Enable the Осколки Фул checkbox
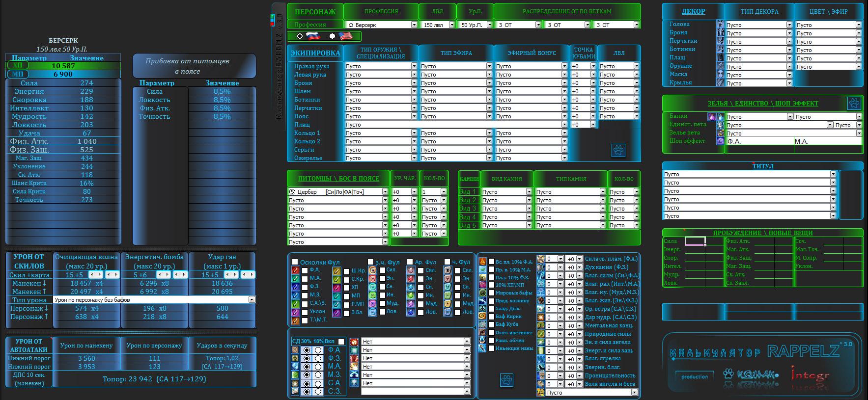Viewport: 868px width, 400px height. [295, 262]
